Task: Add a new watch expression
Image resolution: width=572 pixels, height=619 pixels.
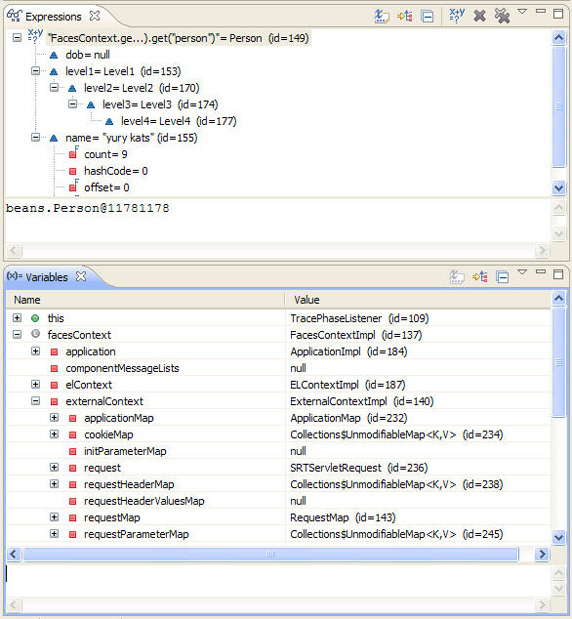Action: click(x=457, y=16)
